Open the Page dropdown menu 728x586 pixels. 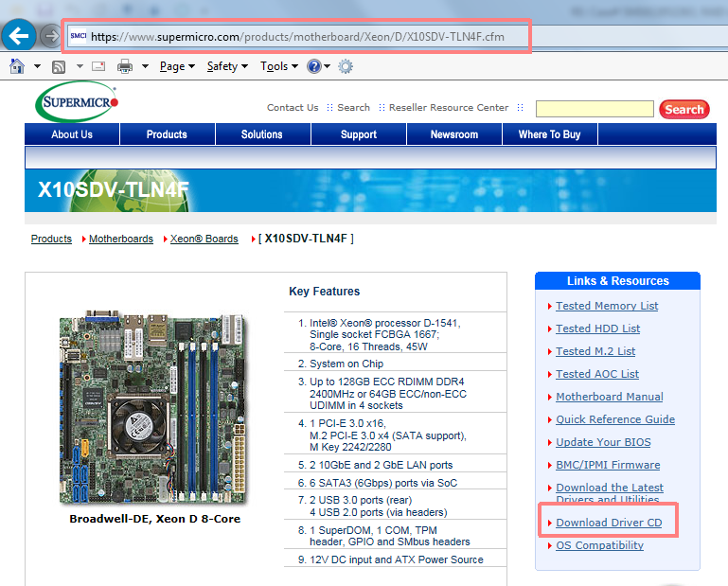pos(177,66)
